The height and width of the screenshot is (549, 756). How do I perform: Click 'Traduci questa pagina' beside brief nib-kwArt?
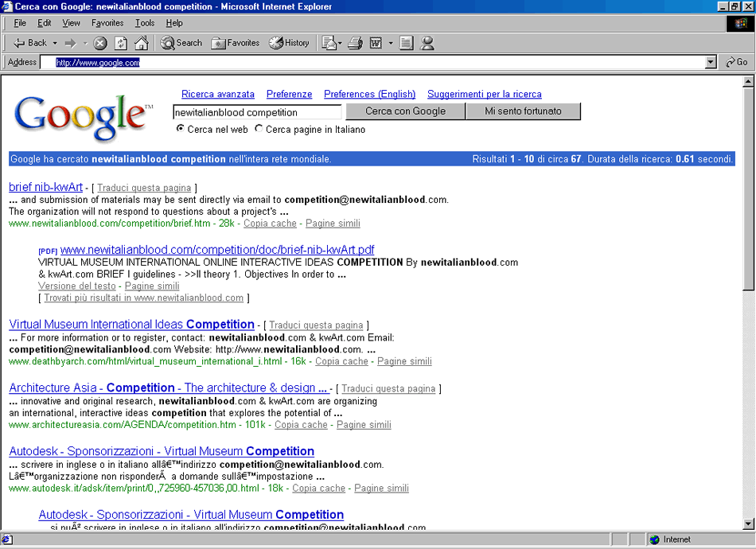[144, 188]
